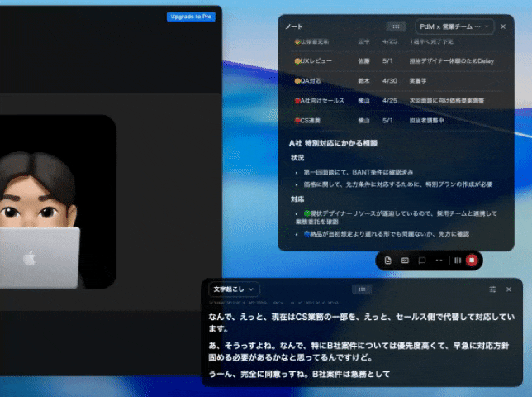Click the ノート panel title
532x397 pixels.
coord(294,26)
